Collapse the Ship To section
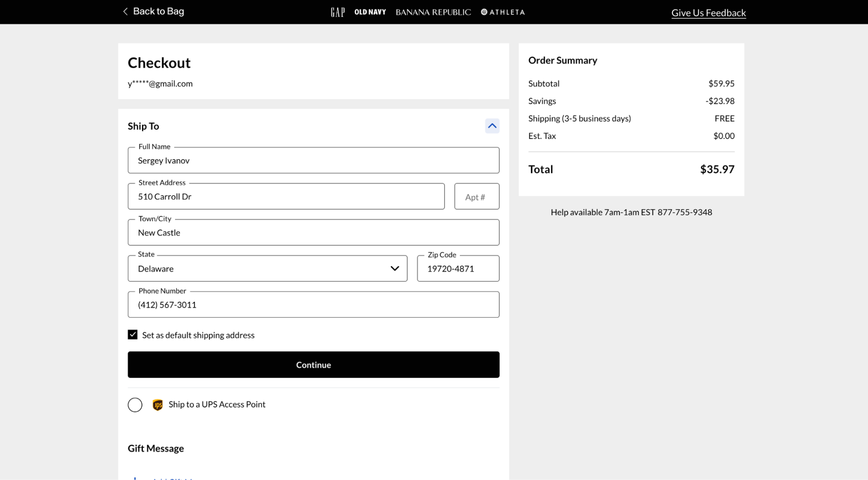The image size is (868, 480). point(492,126)
